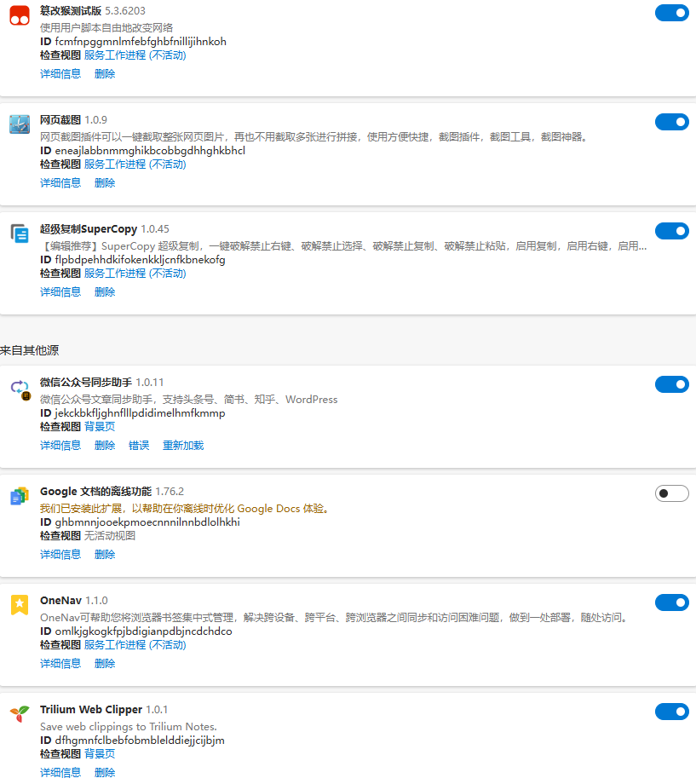The image size is (696, 784).
Task: Click 删除 for Google 文档的离线功能
Action: click(x=105, y=555)
